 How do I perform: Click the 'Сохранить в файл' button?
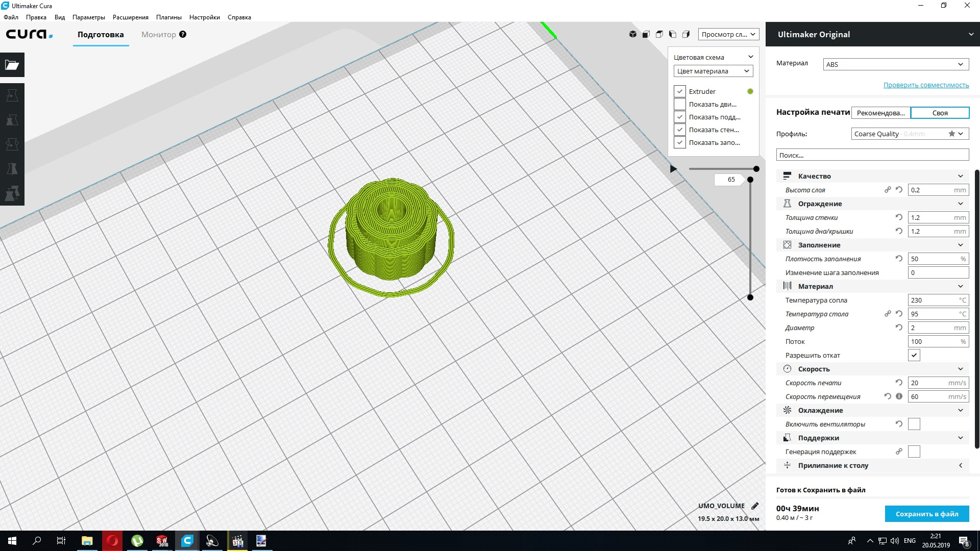click(926, 514)
